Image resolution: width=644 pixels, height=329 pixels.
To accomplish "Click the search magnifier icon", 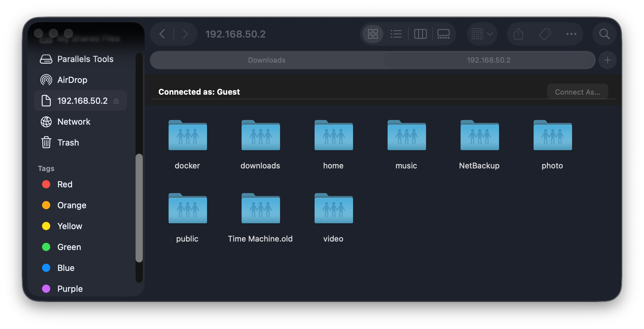I will pos(604,34).
